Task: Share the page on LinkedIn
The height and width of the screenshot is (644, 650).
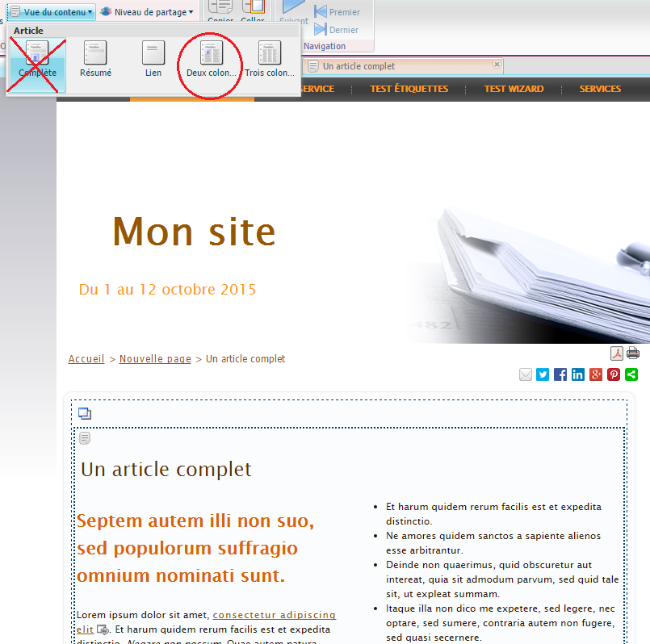Action: pos(578,374)
